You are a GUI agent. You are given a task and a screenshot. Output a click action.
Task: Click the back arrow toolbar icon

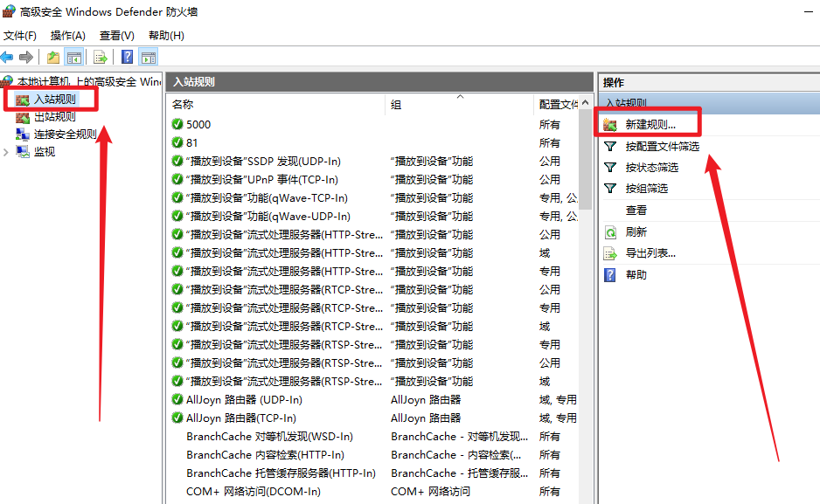coord(7,58)
